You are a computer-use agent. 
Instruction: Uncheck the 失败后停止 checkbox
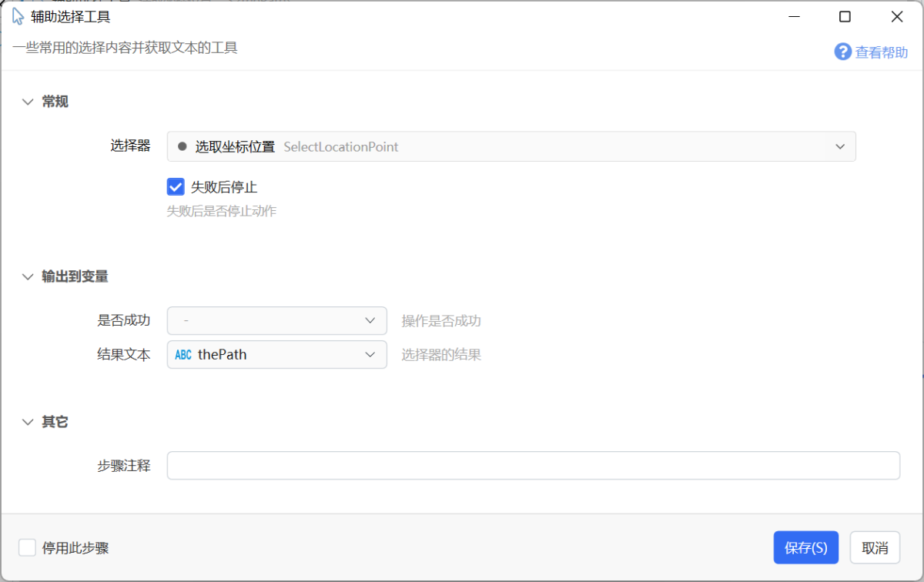pos(176,186)
